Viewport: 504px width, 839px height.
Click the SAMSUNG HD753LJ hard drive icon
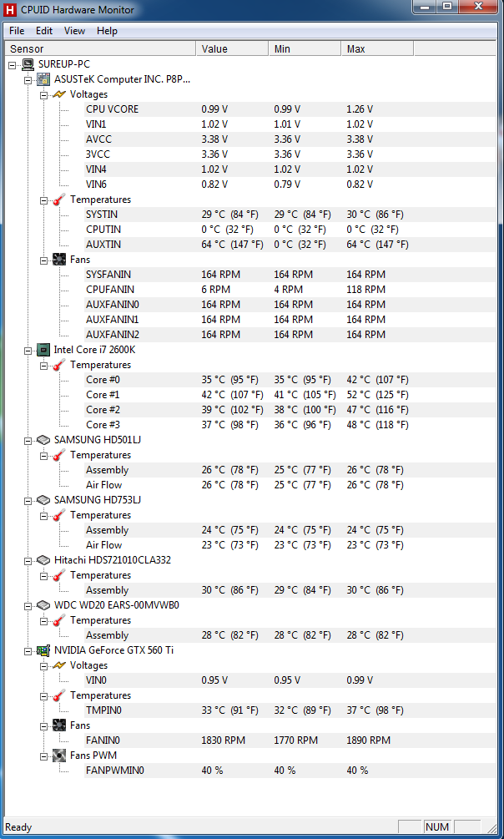point(43,500)
